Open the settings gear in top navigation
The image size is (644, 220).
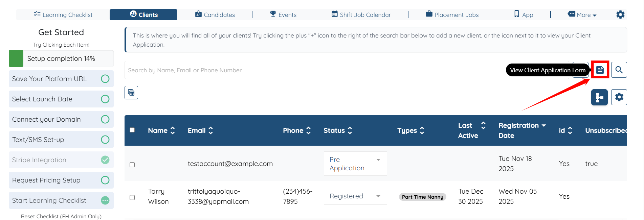620,15
